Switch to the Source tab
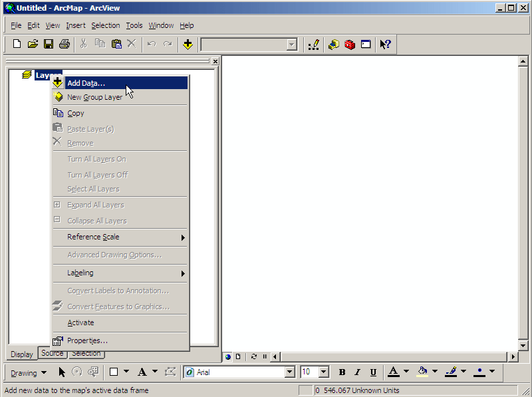This screenshot has width=532, height=397. point(53,353)
